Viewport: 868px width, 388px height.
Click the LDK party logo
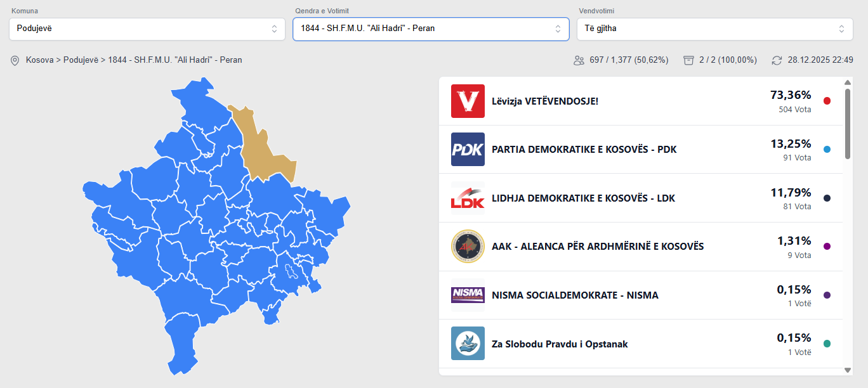pos(468,198)
